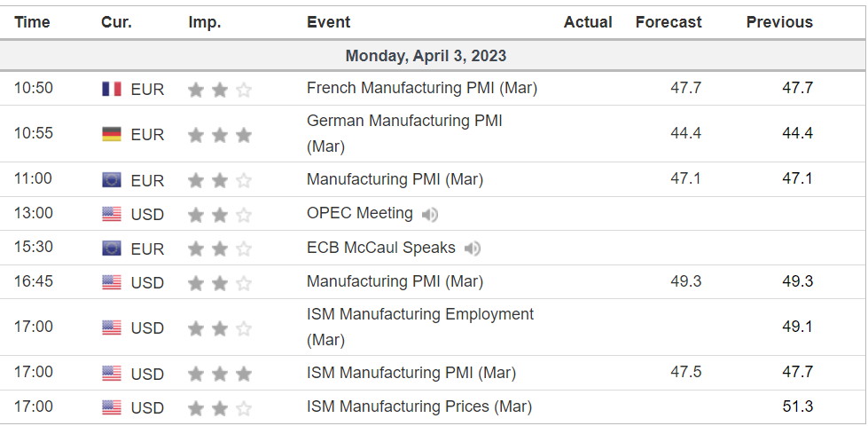Click the EU flag in the 11:00 row

112,180
